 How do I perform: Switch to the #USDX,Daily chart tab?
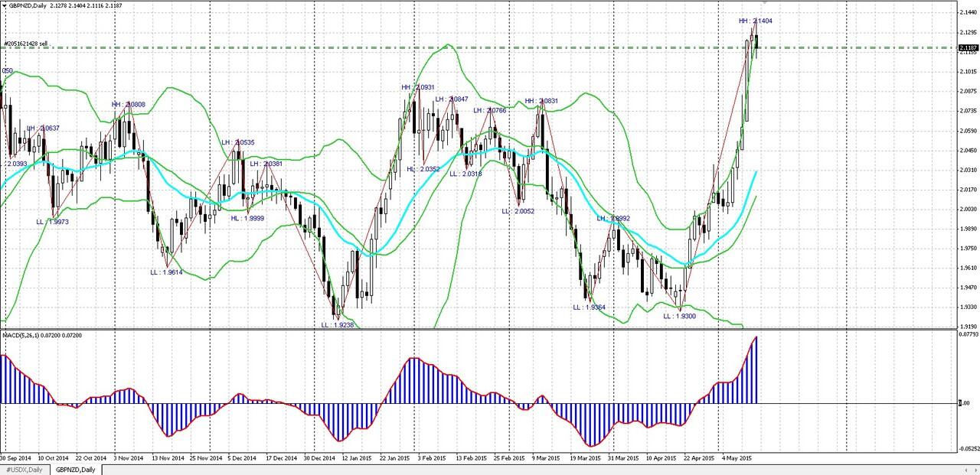click(24, 469)
